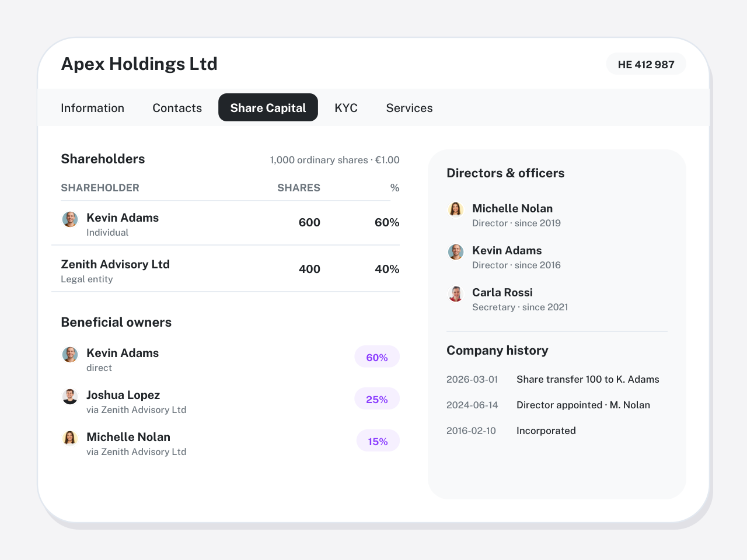Viewport: 747px width, 560px height.
Task: Click 'Legal entity' label under Zenith Advisory
Action: [87, 279]
